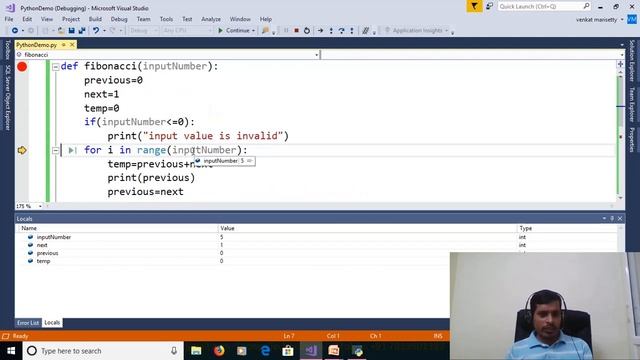This screenshot has height=360, width=640.
Task: Open the Undo history dropdown arrow
Action: tap(104, 31)
